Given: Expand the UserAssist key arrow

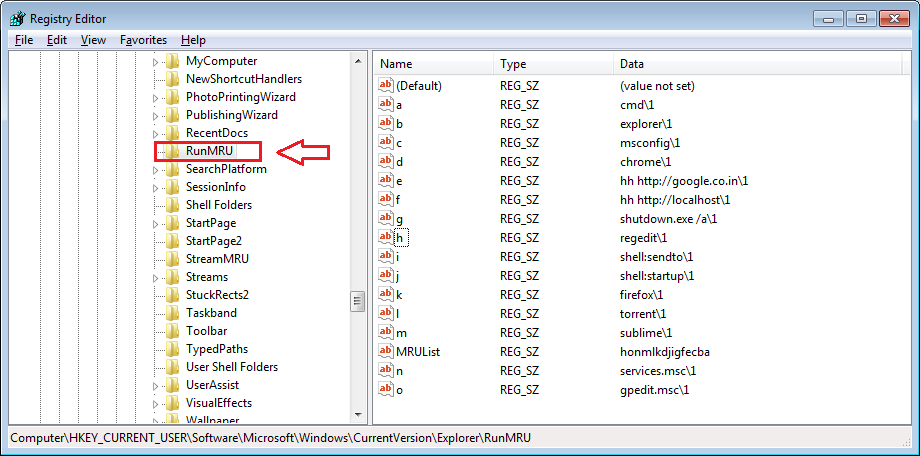Looking at the screenshot, I should tap(155, 386).
